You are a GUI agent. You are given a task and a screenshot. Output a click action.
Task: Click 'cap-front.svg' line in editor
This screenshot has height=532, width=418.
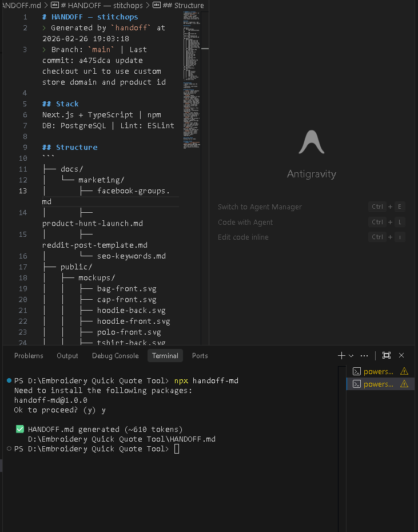127,299
